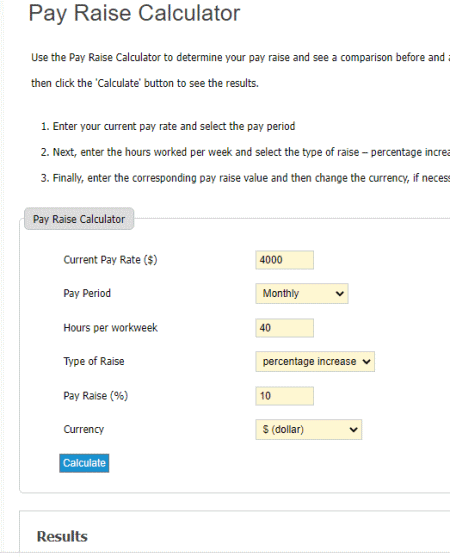Screen dimensions: 450x557
Task: Select the Pay Raise Calculator legend tab
Action: [79, 219]
